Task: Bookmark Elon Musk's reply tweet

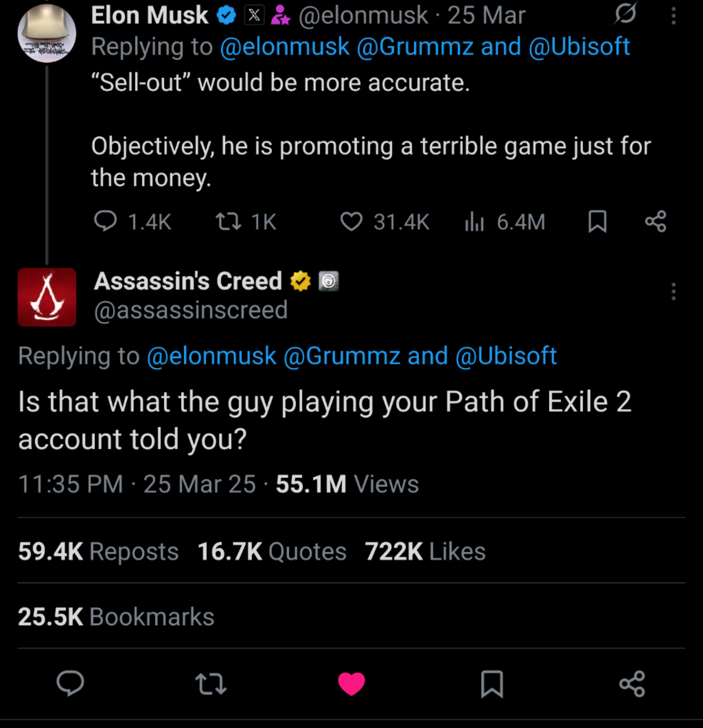Action: coord(597,221)
